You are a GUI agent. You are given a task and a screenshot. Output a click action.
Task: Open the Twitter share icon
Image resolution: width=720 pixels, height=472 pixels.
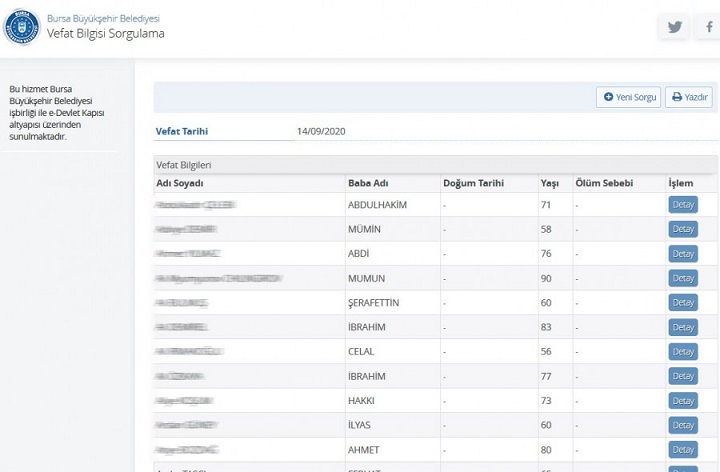[x=674, y=27]
